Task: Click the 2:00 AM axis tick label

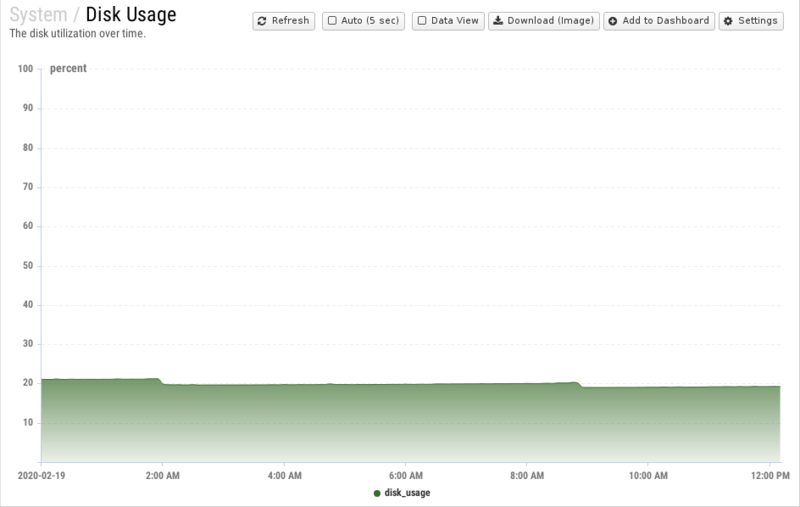Action: click(162, 475)
